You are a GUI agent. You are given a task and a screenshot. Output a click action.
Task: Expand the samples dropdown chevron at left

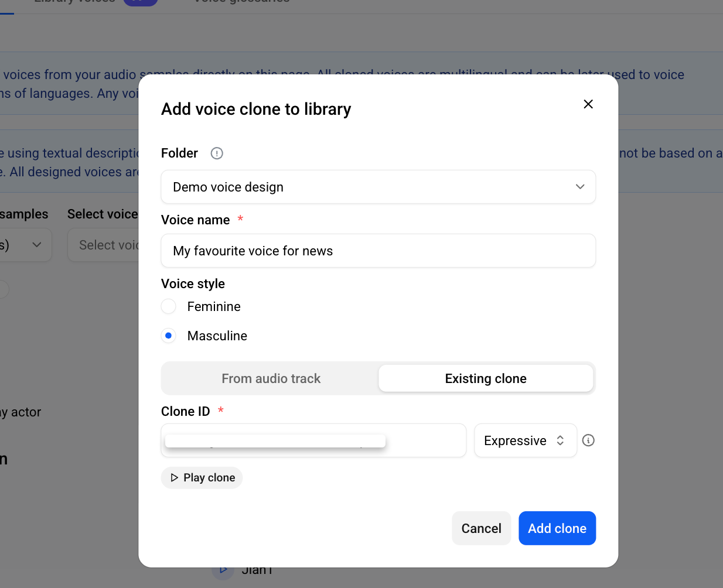pyautogui.click(x=37, y=245)
